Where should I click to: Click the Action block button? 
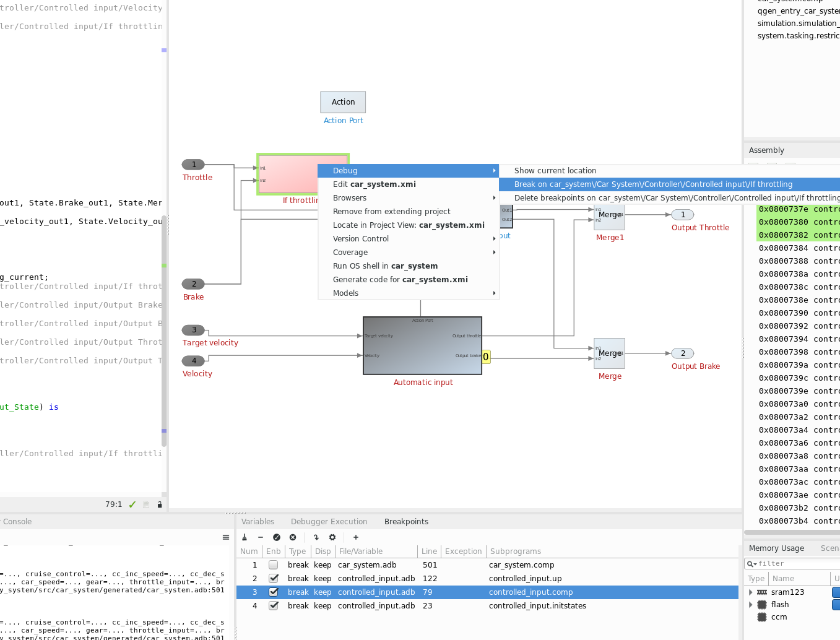pos(343,102)
